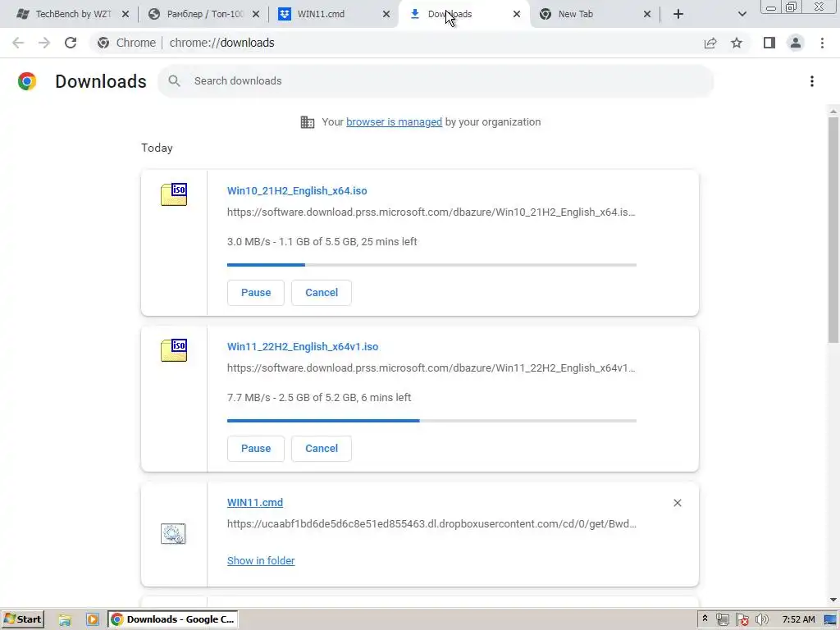Close the New Tab tab
The image size is (840, 630).
click(x=647, y=14)
